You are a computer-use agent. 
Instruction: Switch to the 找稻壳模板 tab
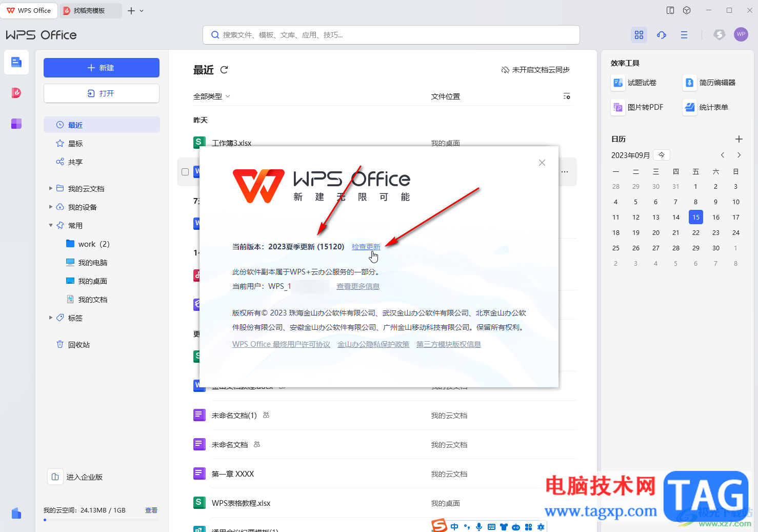click(90, 10)
